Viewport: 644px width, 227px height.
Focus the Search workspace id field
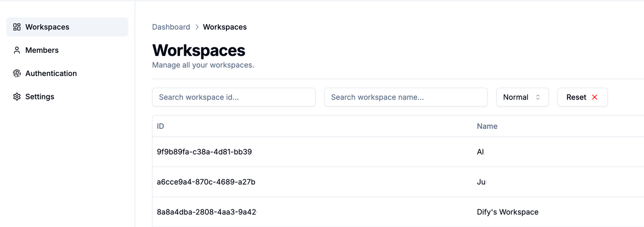(234, 97)
